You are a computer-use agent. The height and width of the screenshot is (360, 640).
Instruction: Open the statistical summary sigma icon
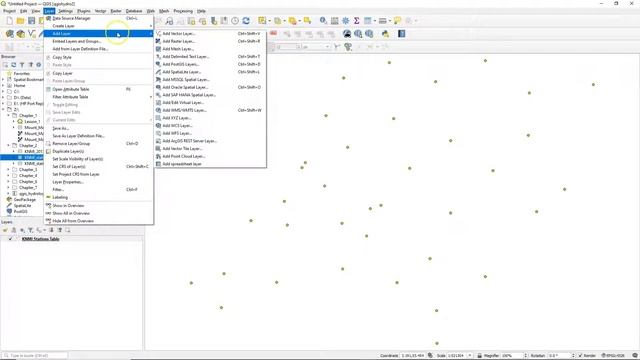pyautogui.click(x=356, y=21)
